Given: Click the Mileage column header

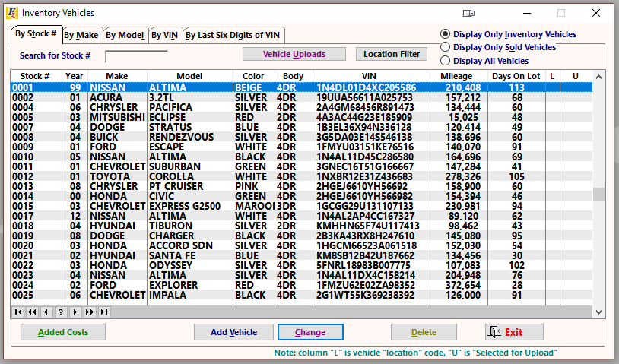Looking at the screenshot, I should (x=457, y=76).
